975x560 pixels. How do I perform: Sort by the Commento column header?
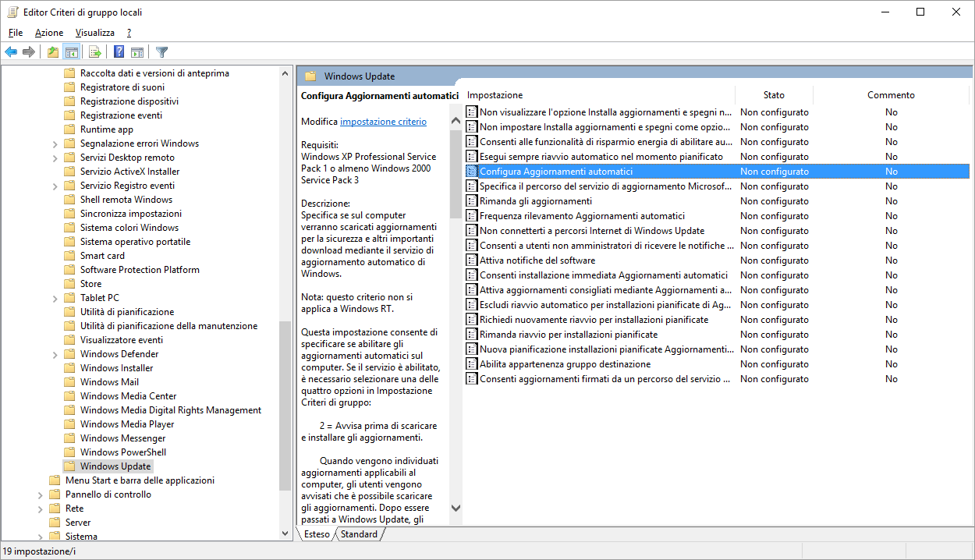(x=891, y=95)
